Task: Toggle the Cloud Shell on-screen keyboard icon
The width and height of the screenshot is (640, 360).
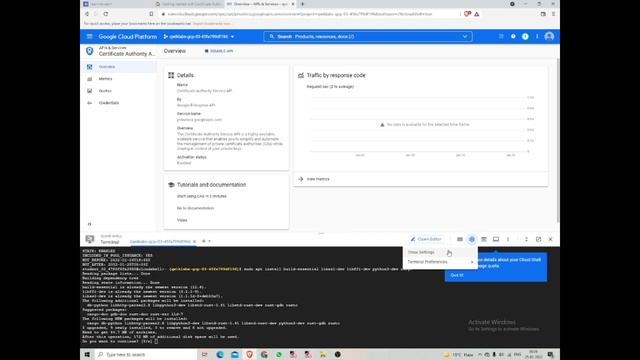Action: (x=460, y=239)
